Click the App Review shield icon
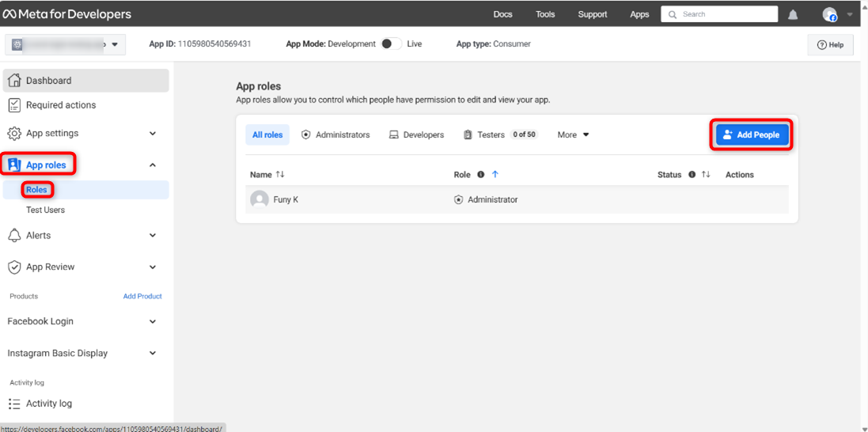 pyautogui.click(x=15, y=267)
